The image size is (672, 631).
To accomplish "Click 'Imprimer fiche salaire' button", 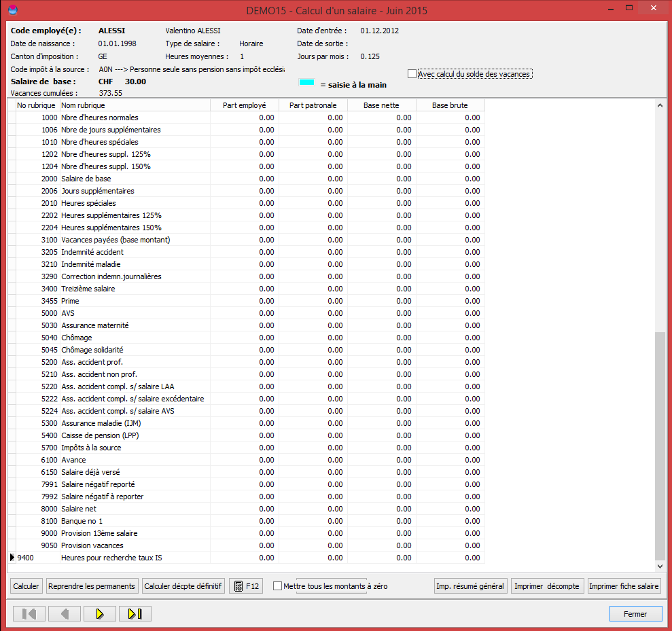I will point(624,586).
